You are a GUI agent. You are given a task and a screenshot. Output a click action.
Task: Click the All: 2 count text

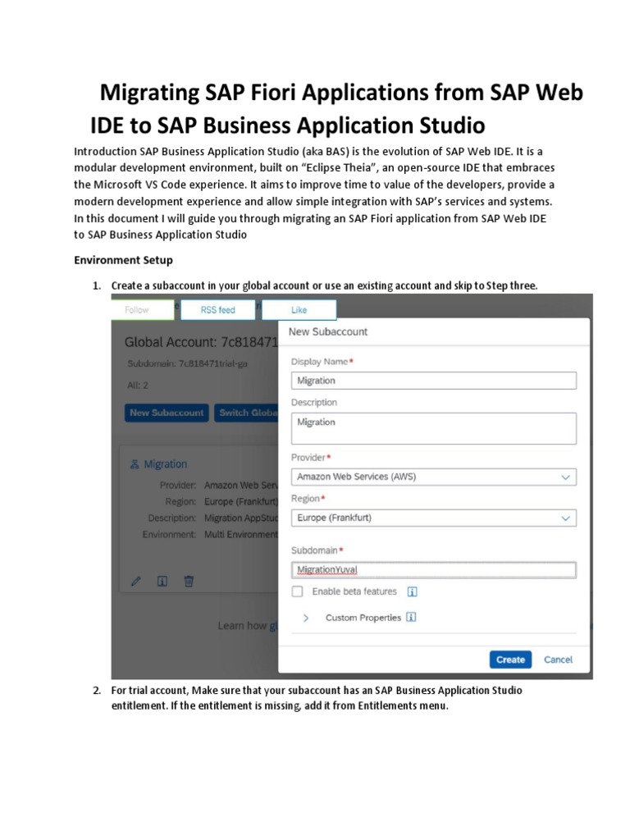pyautogui.click(x=137, y=386)
